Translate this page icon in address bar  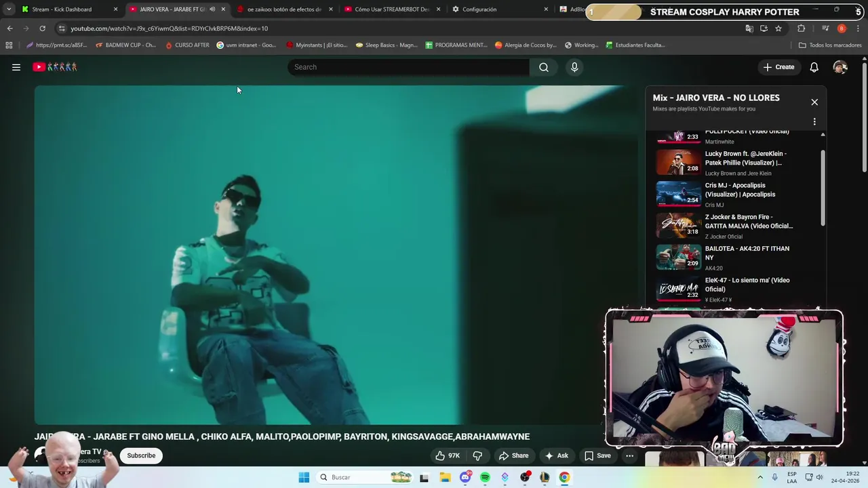pyautogui.click(x=749, y=28)
